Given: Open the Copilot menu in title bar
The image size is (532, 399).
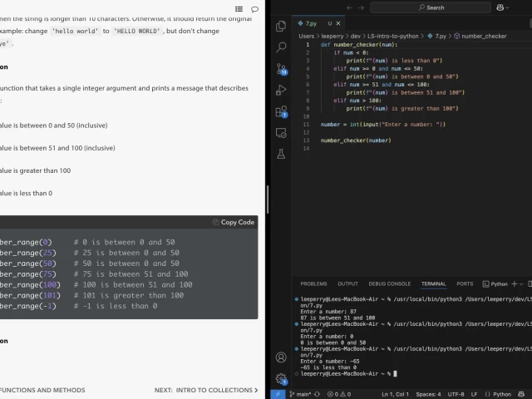Looking at the screenshot, I should (x=502, y=7).
